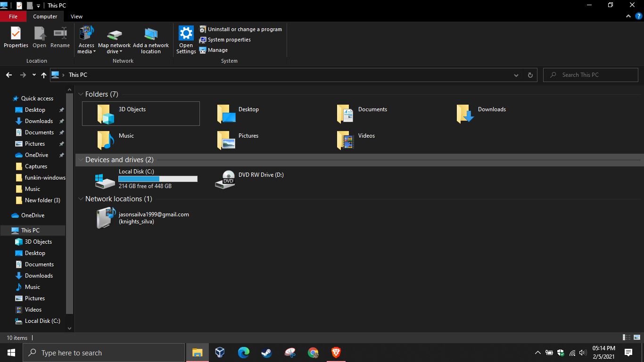This screenshot has height=362, width=644.
Task: Switch to Large icons view in status bar
Action: pyautogui.click(x=636, y=337)
